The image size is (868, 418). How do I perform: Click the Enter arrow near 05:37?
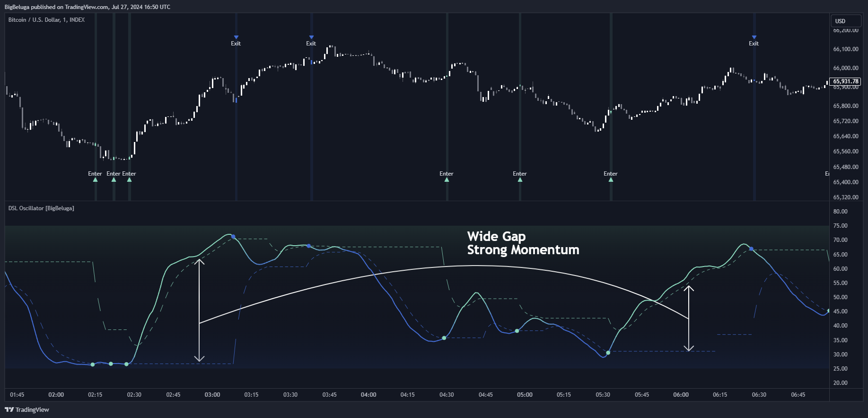[x=611, y=176]
